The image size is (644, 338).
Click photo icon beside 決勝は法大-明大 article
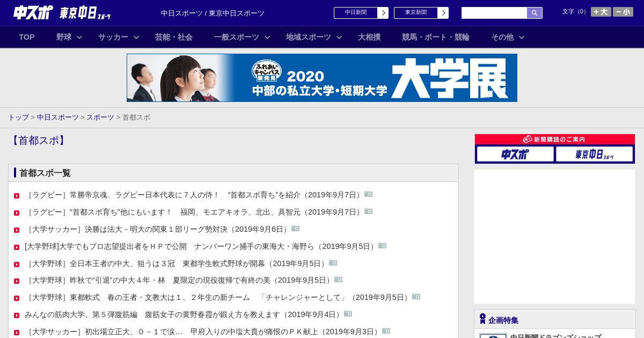click(x=296, y=229)
